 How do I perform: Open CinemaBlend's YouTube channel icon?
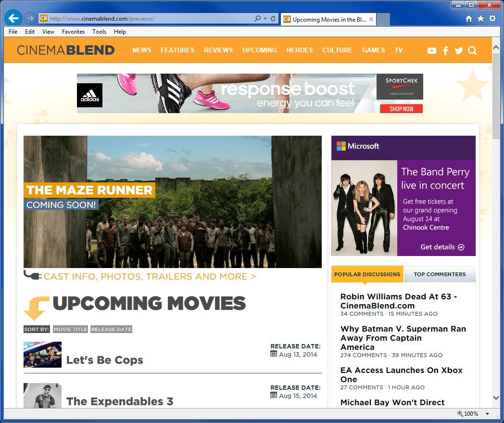pyautogui.click(x=431, y=51)
